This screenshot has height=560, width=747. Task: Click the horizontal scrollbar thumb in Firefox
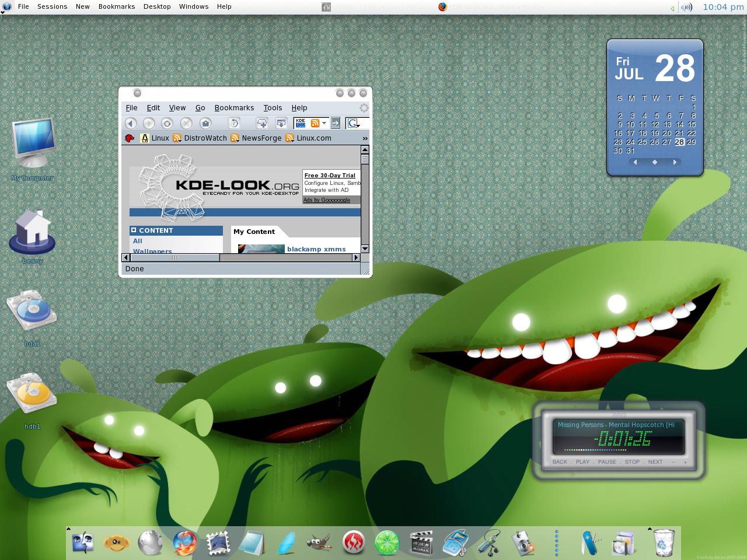[x=174, y=257]
